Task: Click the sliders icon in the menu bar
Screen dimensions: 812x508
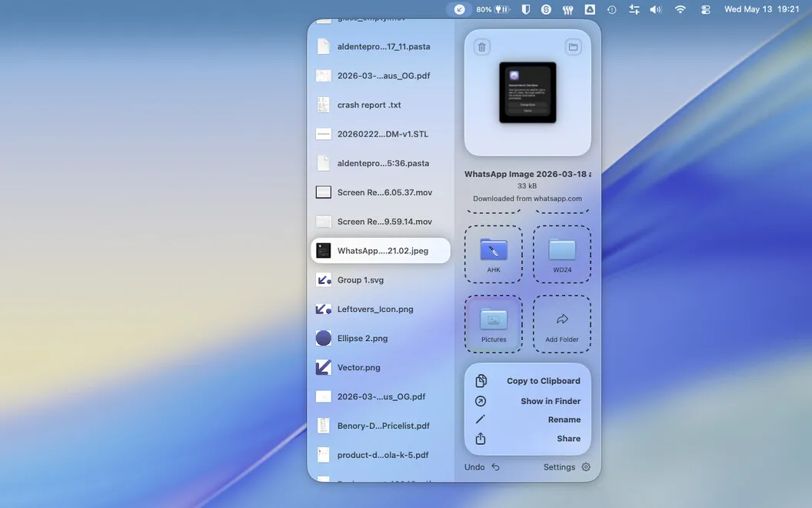Action: point(634,9)
